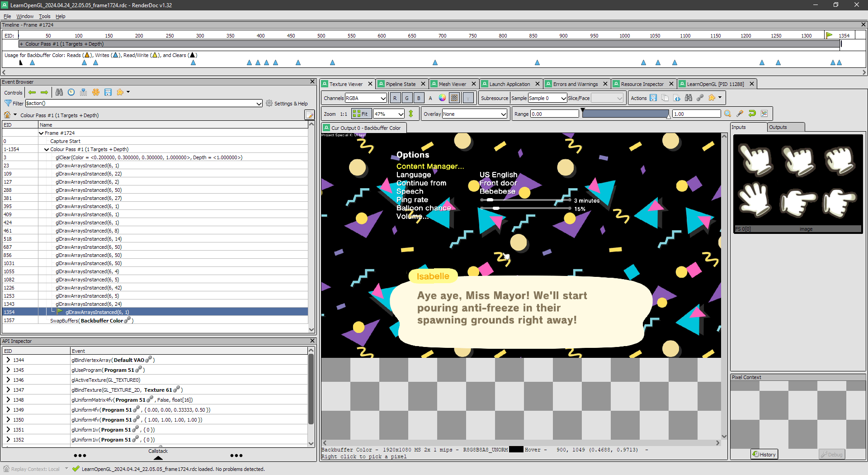Go to the previous drawcall with the green left arrow
The width and height of the screenshot is (868, 475).
tap(32, 92)
